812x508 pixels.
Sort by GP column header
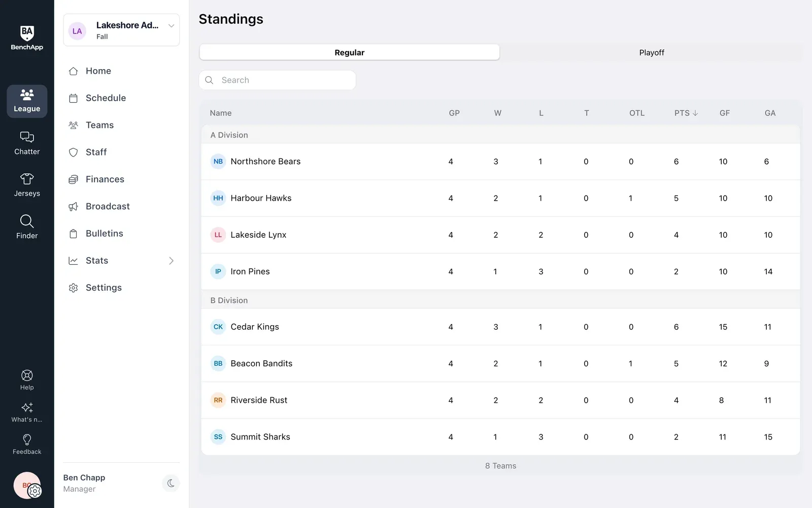click(x=454, y=113)
